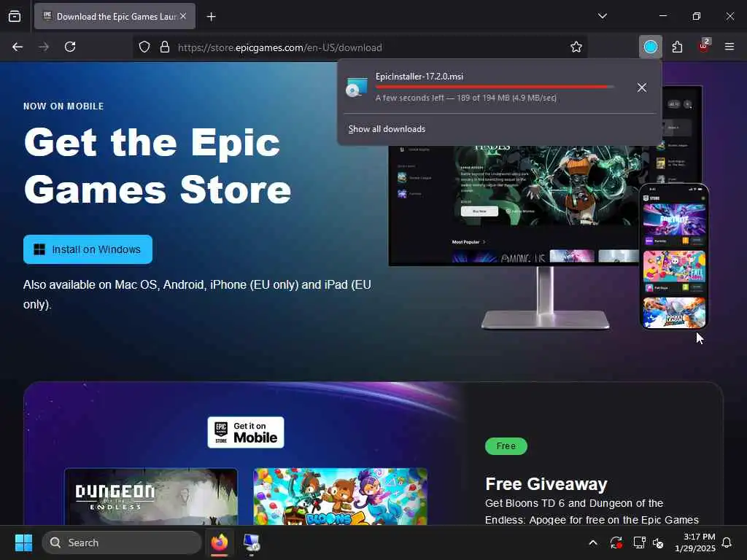Viewport: 747px width, 560px height.
Task: Click the muted volume tray icon
Action: point(659,542)
